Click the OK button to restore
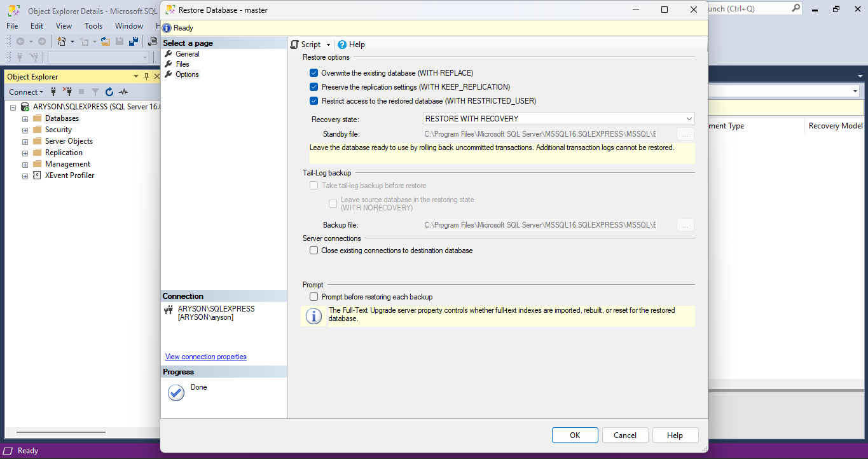868x459 pixels. pos(574,435)
